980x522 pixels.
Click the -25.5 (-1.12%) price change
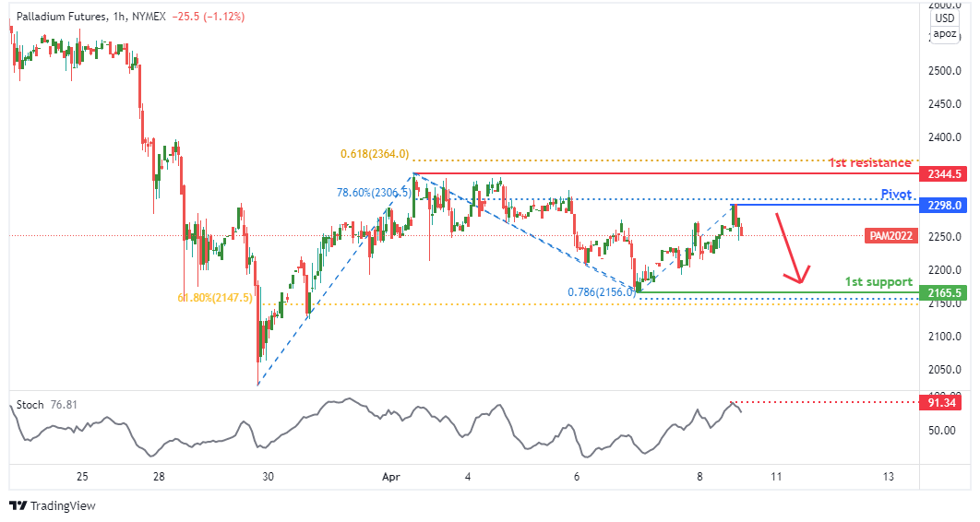coord(208,17)
